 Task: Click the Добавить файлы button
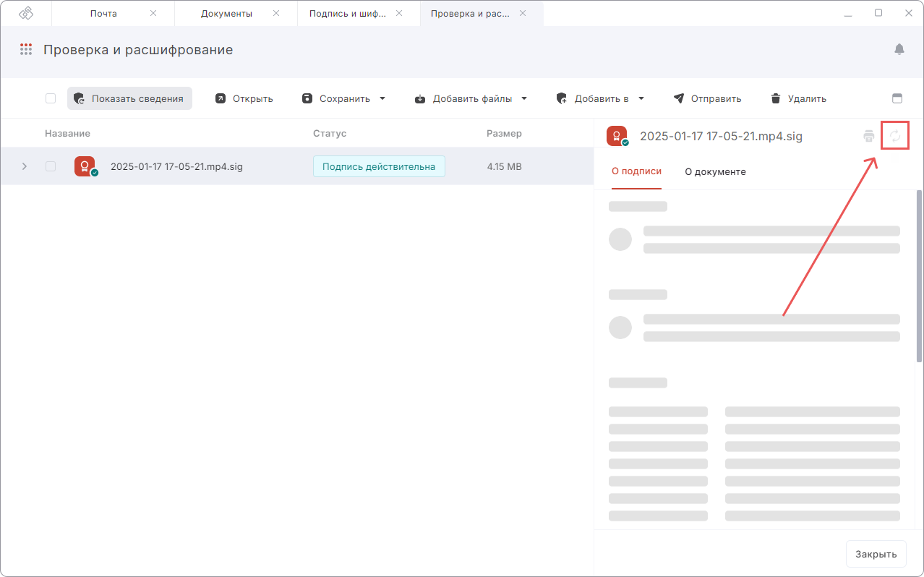(463, 98)
